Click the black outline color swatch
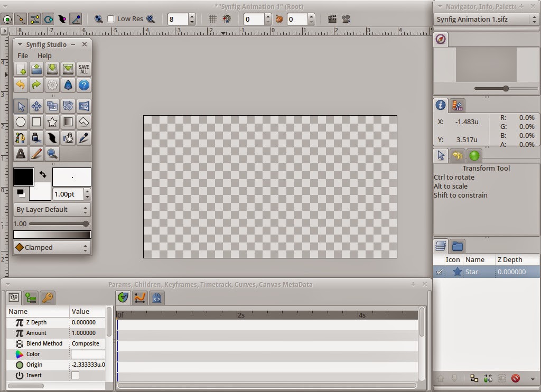 (23, 177)
